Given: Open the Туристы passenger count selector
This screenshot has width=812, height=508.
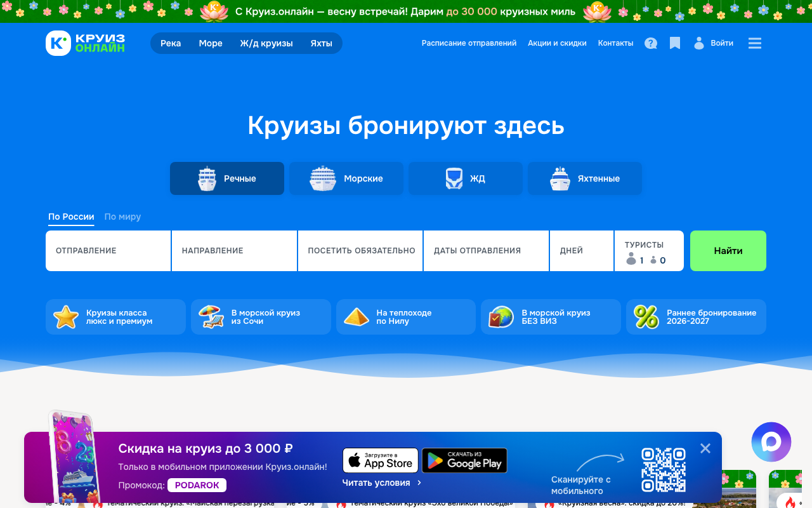Looking at the screenshot, I should click(x=648, y=251).
